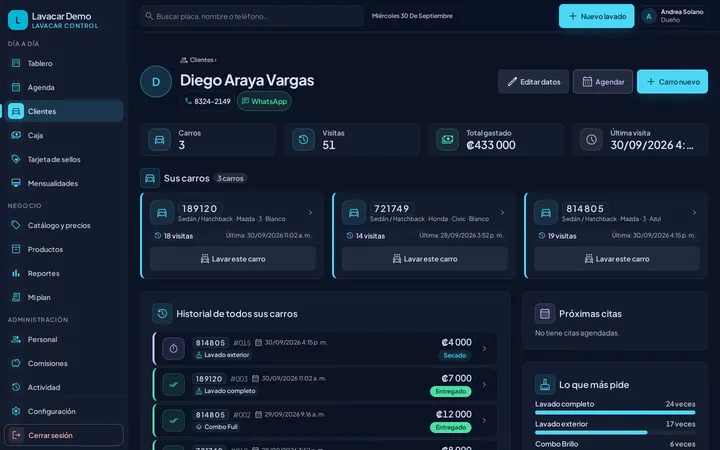Click the Comisiones icon
Screen dimensions: 720x450
point(16,363)
